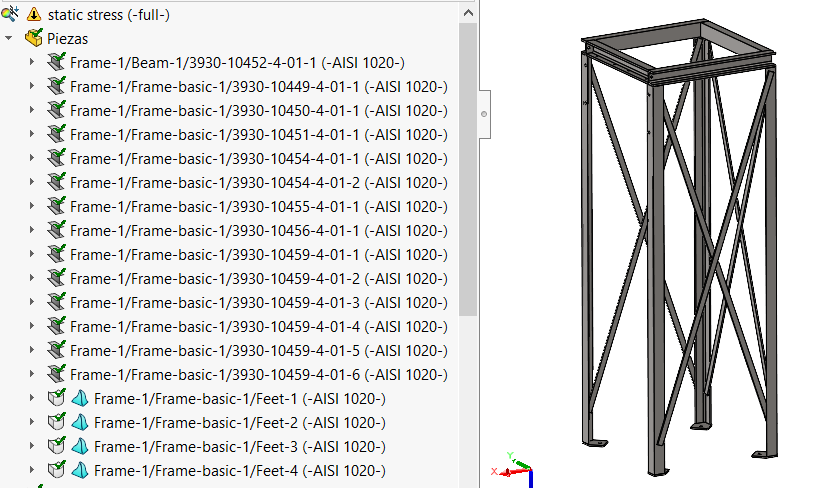Screen dimensions: 815x488
Task: Click the body icon of 3930-10459-4-01-1
Action: point(56,254)
